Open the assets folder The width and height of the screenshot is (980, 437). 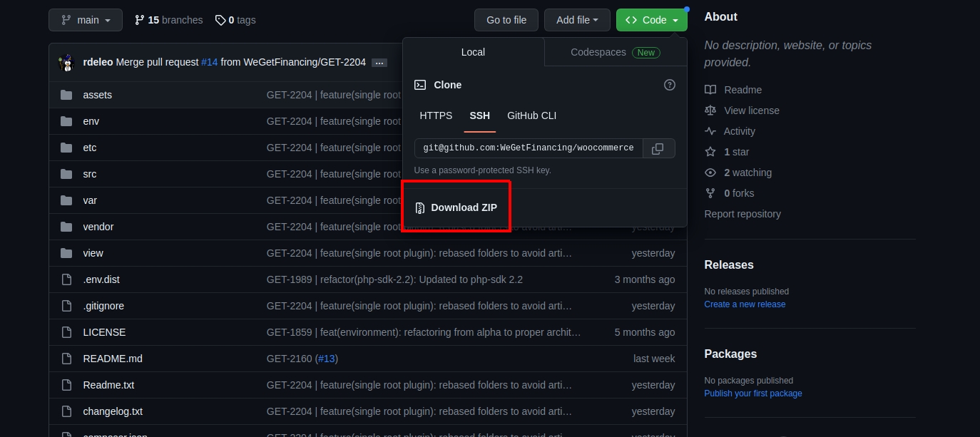pyautogui.click(x=97, y=95)
